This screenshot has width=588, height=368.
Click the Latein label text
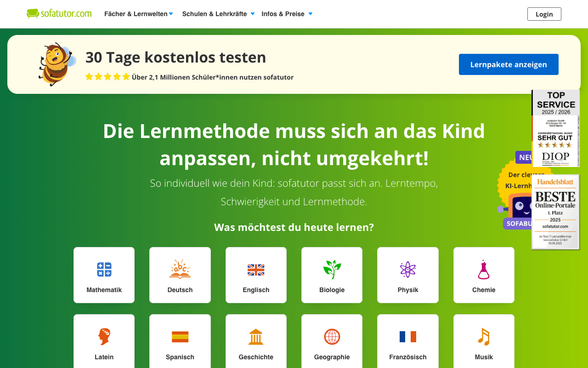point(104,357)
